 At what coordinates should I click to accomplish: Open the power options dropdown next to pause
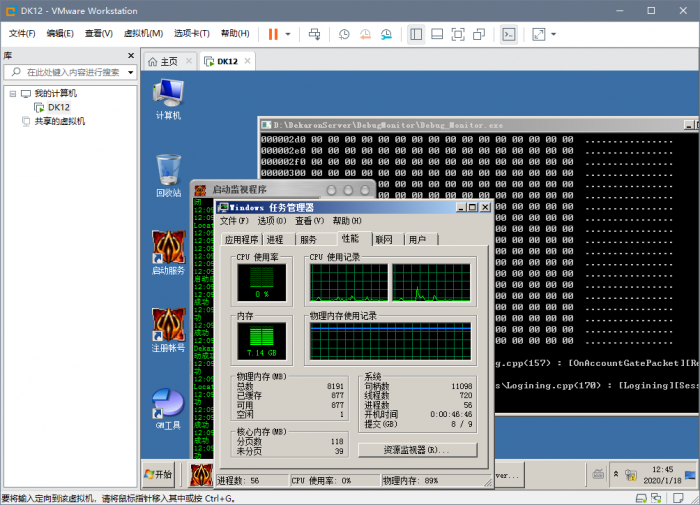[288, 34]
